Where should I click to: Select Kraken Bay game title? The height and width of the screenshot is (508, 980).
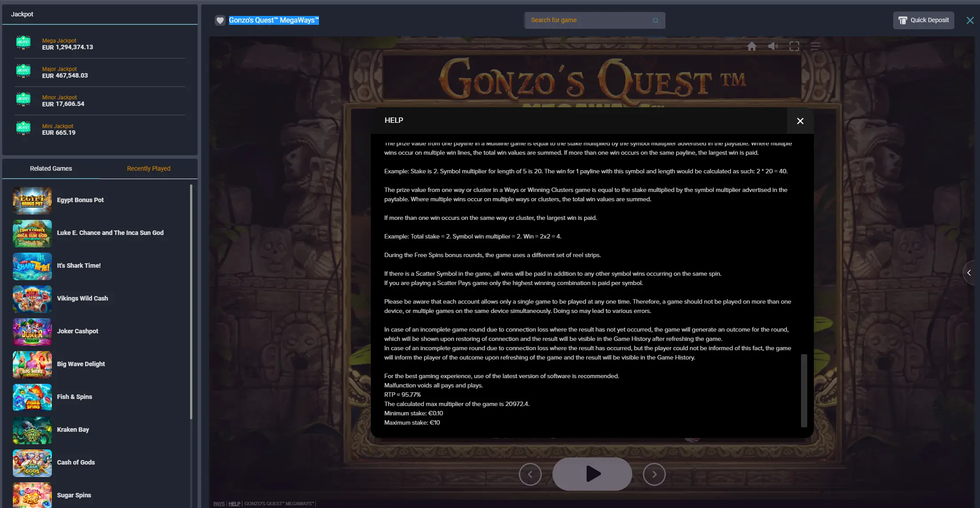point(73,430)
